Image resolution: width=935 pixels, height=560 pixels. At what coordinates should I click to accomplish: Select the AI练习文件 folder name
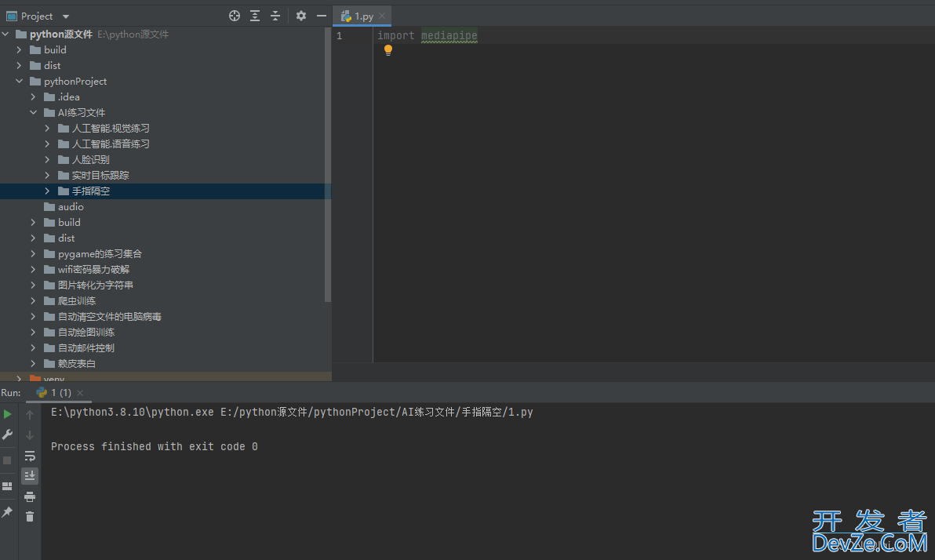coord(82,113)
